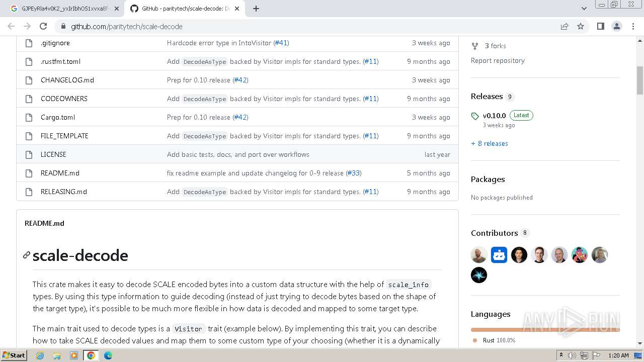Share this page icon

click(565, 26)
